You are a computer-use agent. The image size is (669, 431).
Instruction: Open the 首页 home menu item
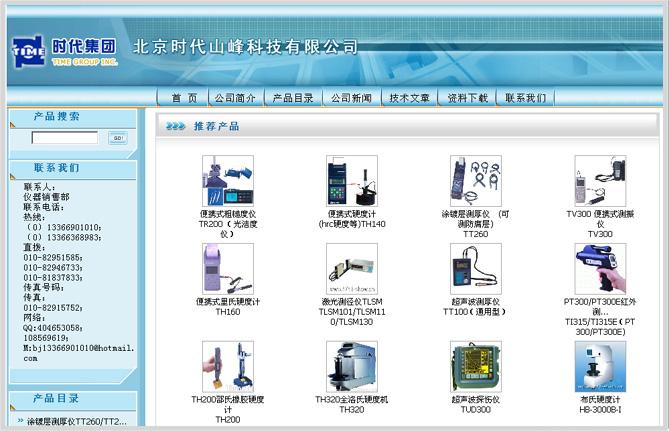tap(184, 98)
